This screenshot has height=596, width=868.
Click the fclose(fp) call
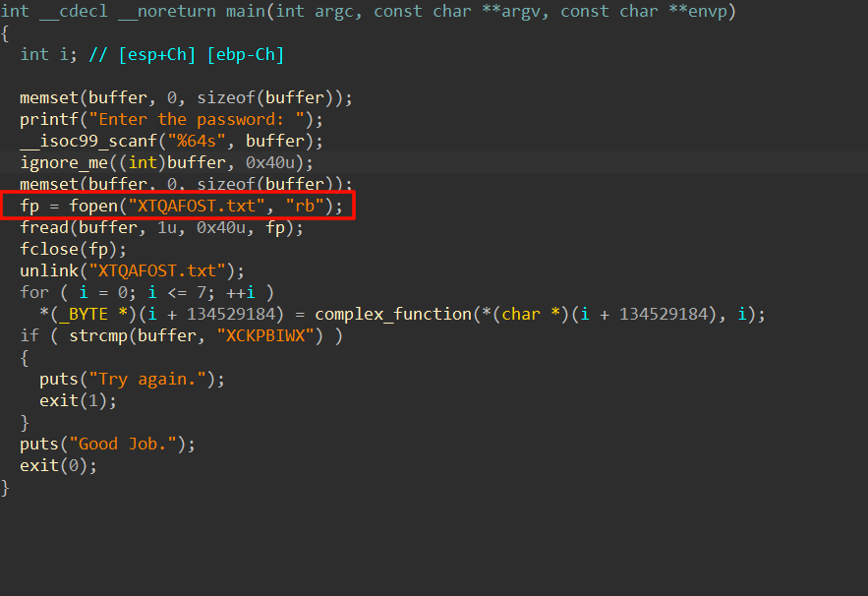pos(73,249)
